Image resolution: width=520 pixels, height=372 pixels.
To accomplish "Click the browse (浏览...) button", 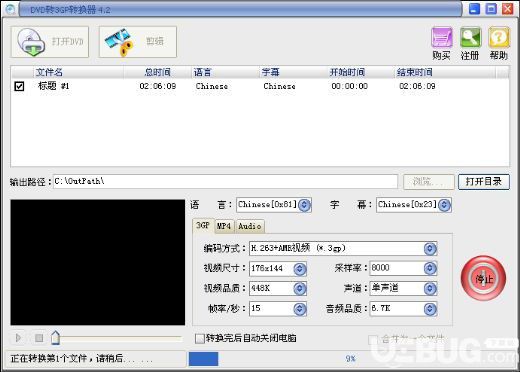I will (x=429, y=182).
